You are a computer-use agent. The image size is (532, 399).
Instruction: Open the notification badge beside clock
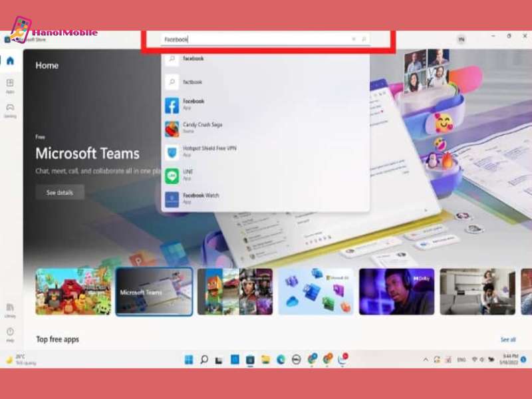[x=523, y=360]
